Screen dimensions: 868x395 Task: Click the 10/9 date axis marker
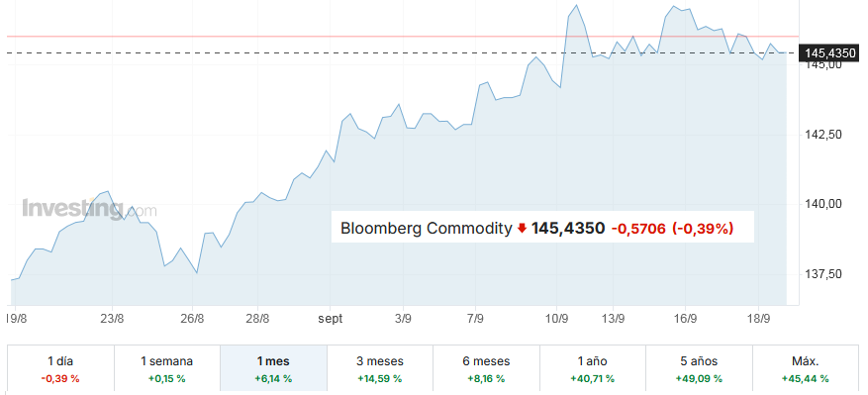557,319
